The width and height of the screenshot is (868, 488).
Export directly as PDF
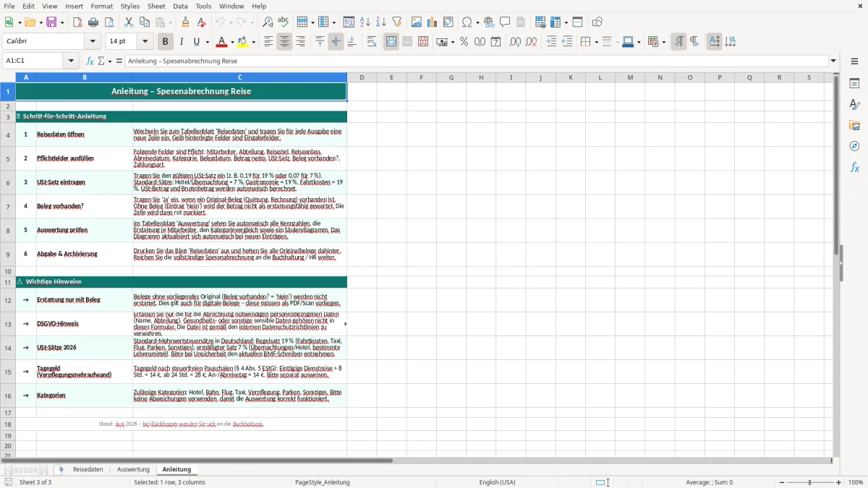pyautogui.click(x=77, y=22)
